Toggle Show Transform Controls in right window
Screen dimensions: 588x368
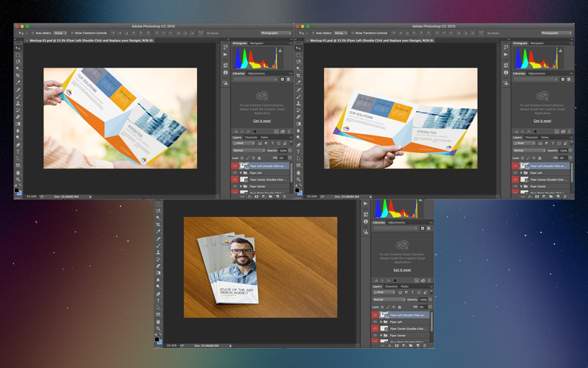353,33
